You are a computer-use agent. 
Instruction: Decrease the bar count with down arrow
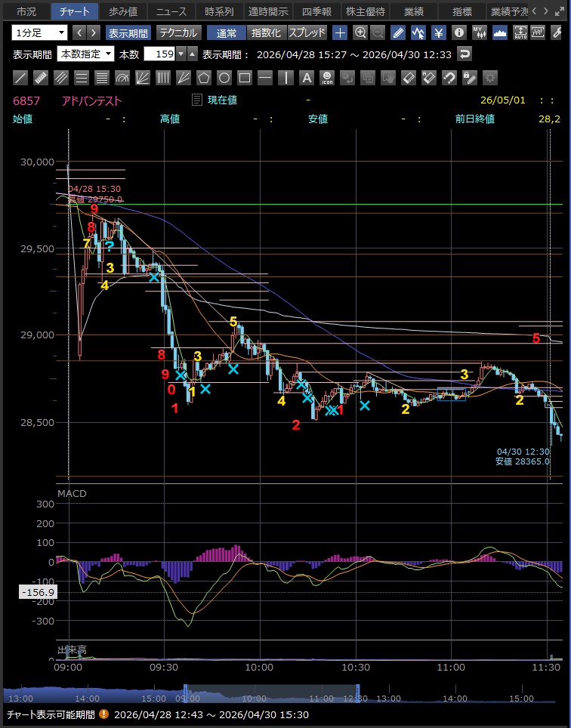coord(181,54)
